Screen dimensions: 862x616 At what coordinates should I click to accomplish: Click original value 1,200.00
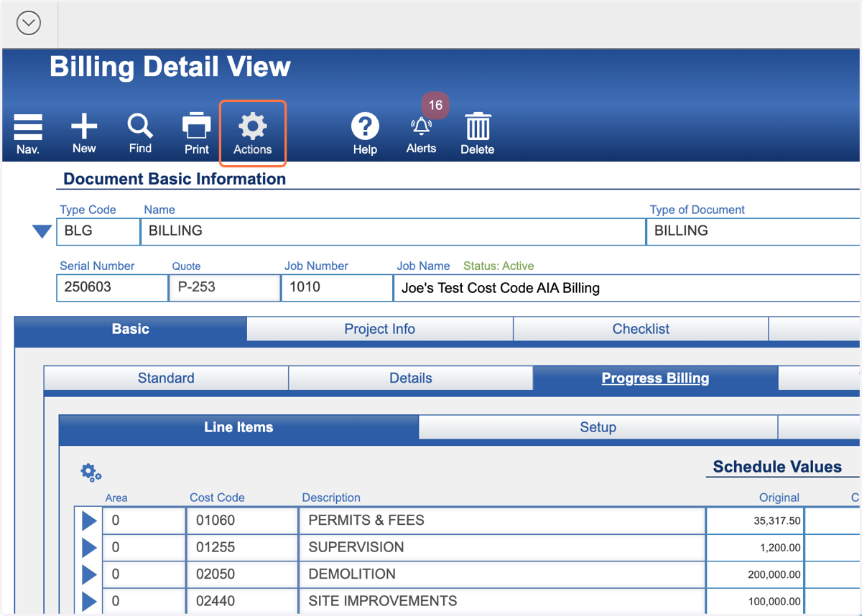coord(755,548)
